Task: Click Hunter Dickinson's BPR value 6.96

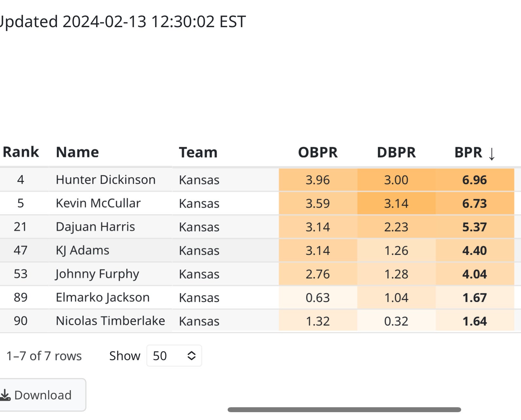Action: pyautogui.click(x=475, y=180)
